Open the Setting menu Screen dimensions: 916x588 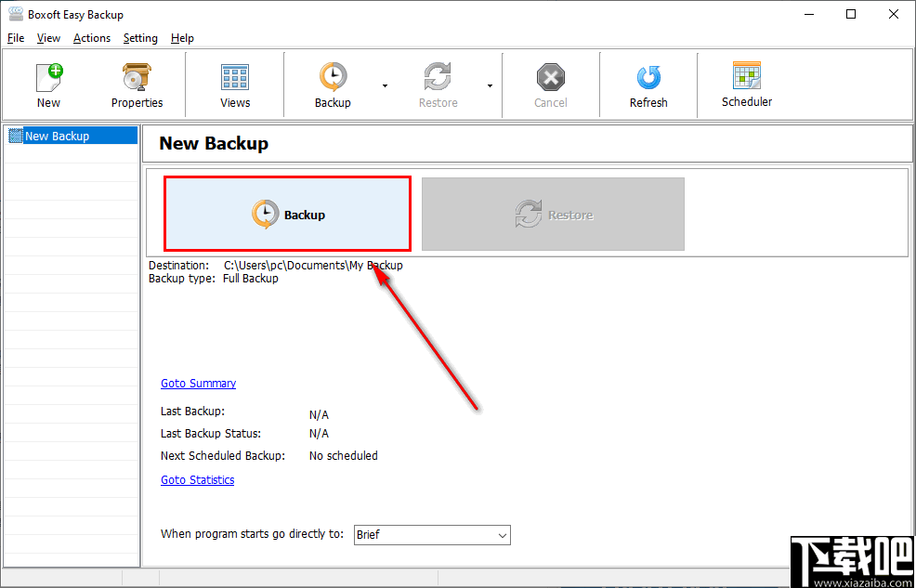pos(140,38)
